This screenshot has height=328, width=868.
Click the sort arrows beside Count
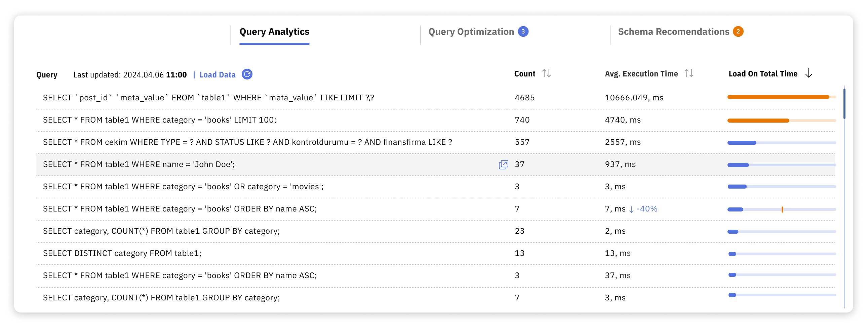pyautogui.click(x=547, y=73)
